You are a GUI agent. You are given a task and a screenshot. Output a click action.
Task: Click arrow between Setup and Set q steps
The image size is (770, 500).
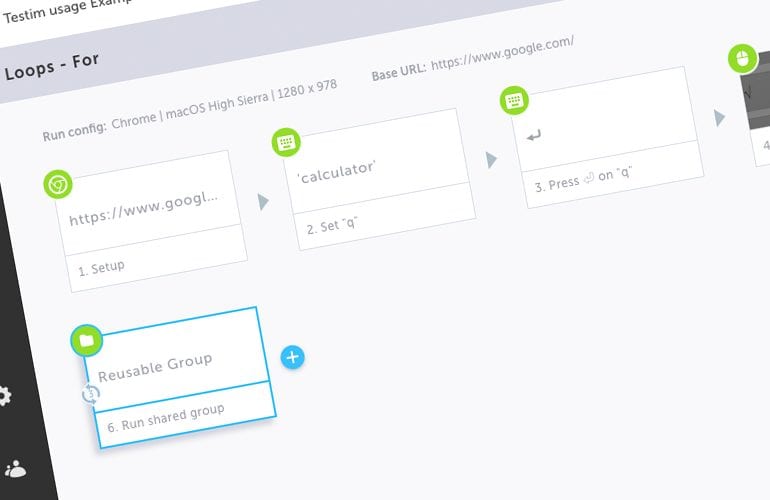(x=264, y=201)
